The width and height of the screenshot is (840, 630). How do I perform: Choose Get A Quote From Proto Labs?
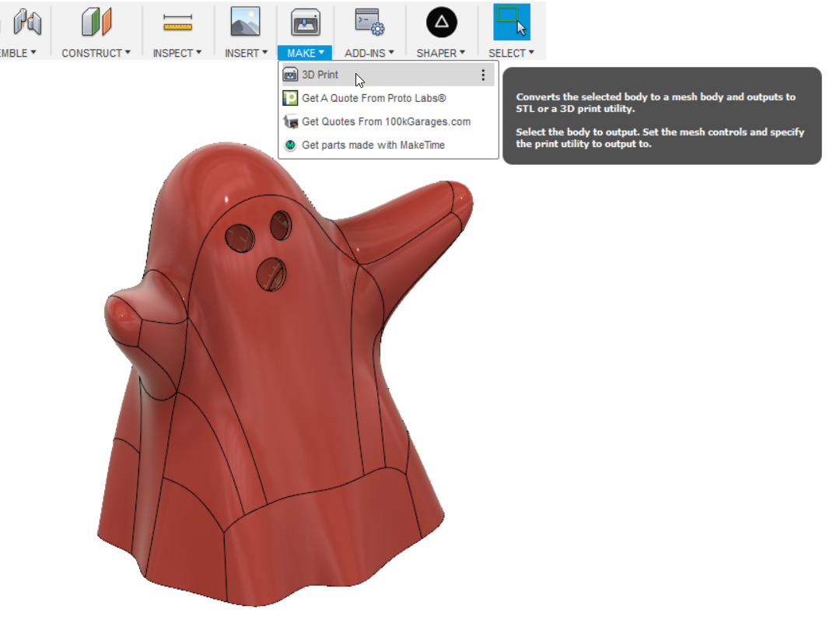pyautogui.click(x=388, y=98)
